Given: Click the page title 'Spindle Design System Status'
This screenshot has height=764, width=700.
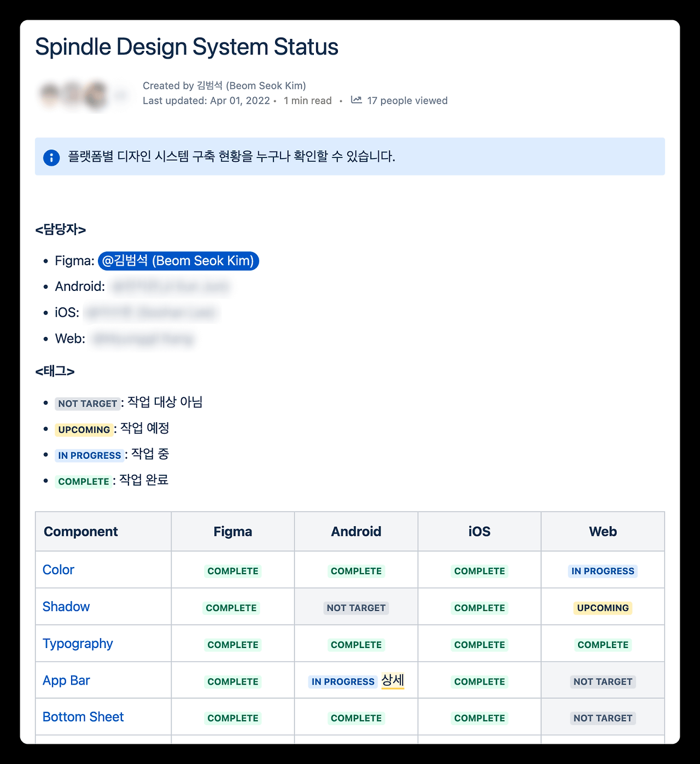Looking at the screenshot, I should coord(186,46).
